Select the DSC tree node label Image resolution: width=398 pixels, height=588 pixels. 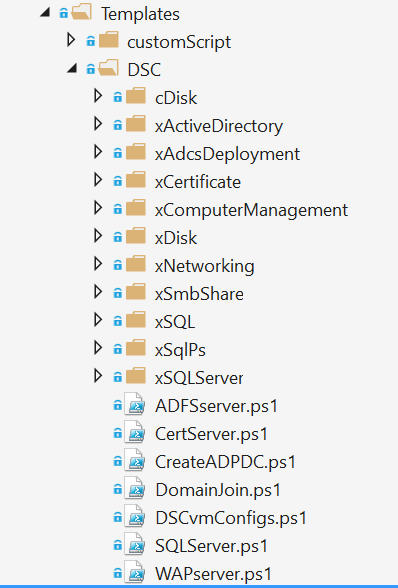pos(144,70)
